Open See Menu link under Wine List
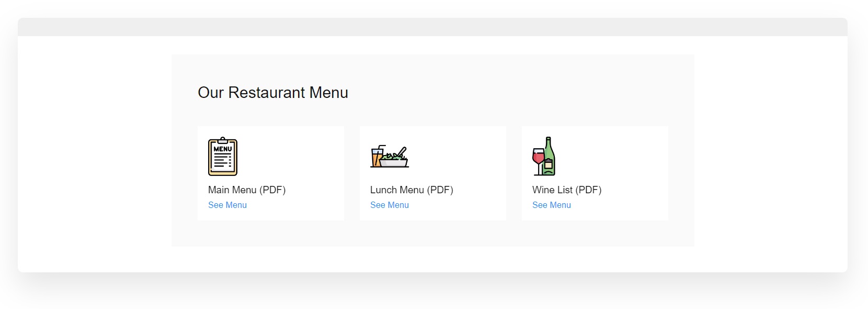This screenshot has height=309, width=868. 552,205
